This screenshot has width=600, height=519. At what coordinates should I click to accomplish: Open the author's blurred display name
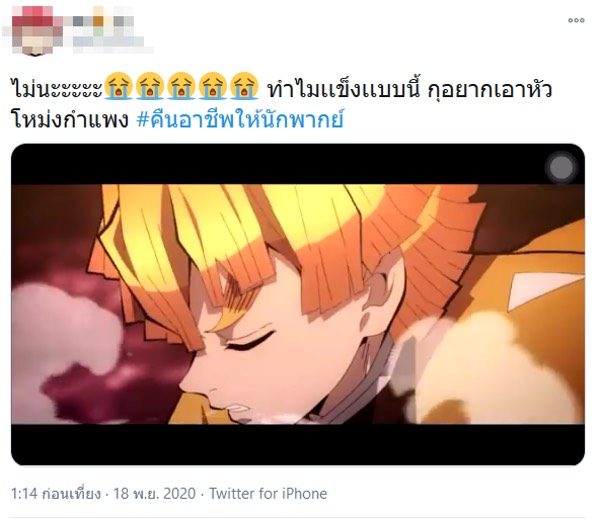(103, 19)
